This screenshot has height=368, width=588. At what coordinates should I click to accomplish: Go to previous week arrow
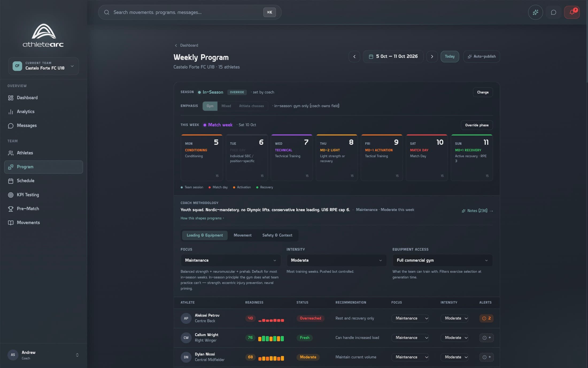[x=354, y=56]
